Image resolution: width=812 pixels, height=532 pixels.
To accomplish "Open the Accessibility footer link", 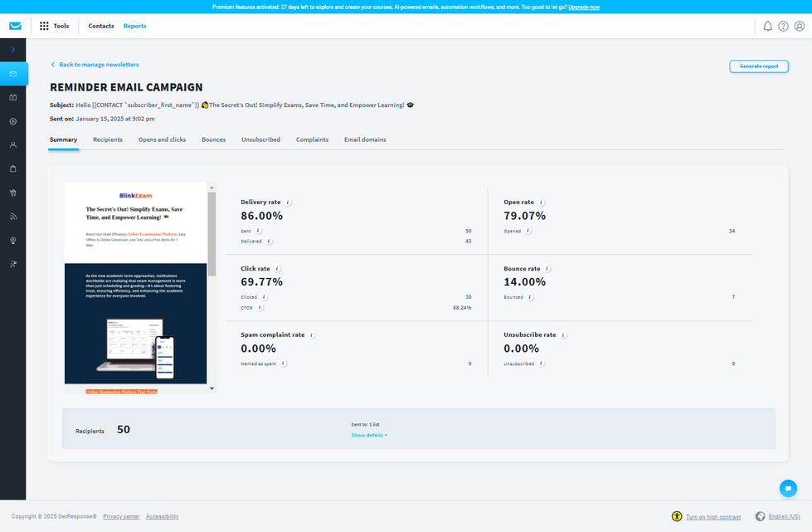I will click(162, 516).
